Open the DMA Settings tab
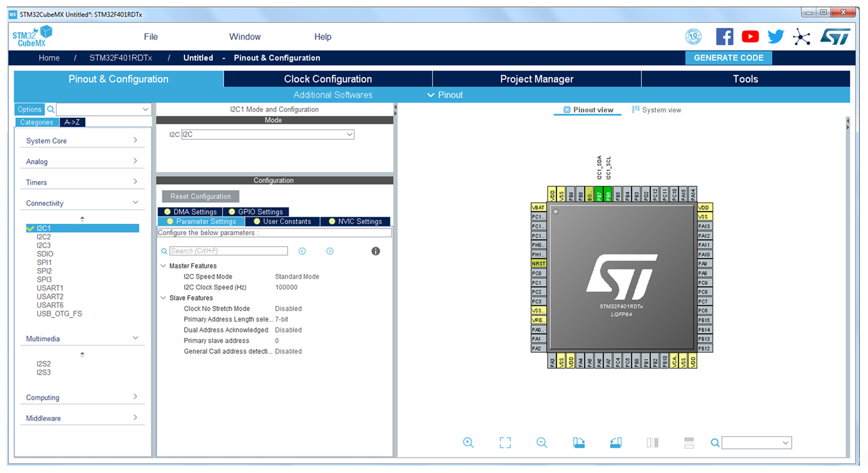The height and width of the screenshot is (473, 868). (x=190, y=212)
